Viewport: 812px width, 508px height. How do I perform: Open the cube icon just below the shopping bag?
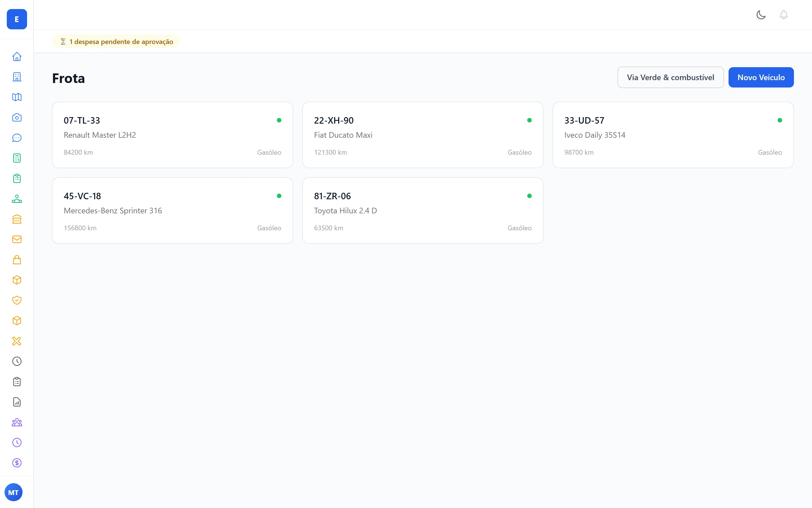tap(17, 280)
